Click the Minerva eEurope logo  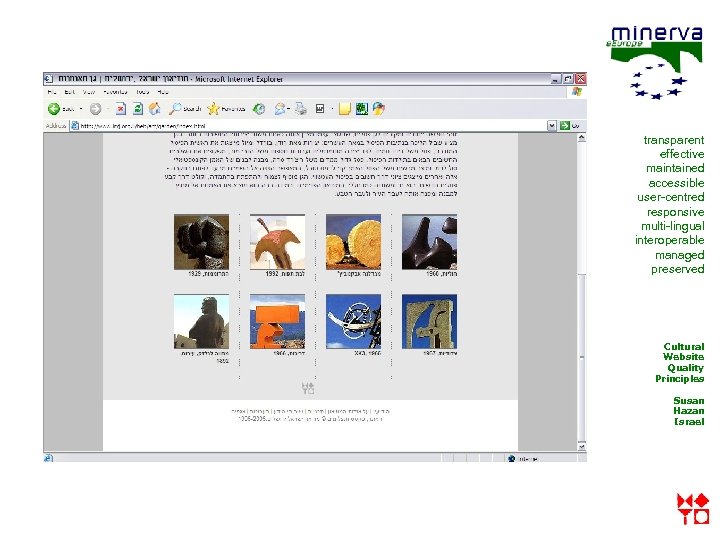pos(656,62)
